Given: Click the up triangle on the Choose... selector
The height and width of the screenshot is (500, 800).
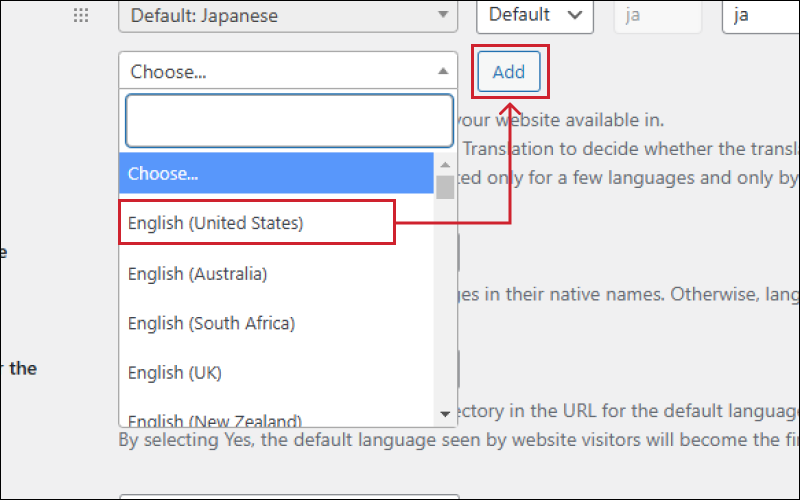Looking at the screenshot, I should click(443, 71).
